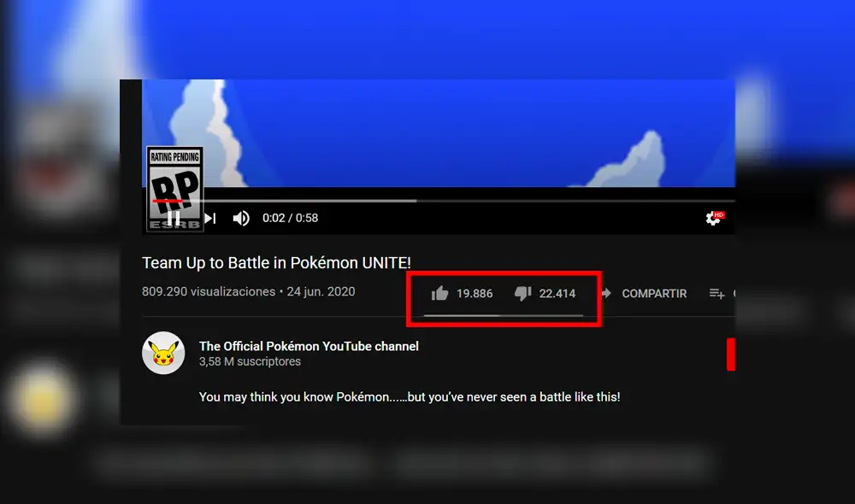Click the COMPARTIR share button

point(656,293)
